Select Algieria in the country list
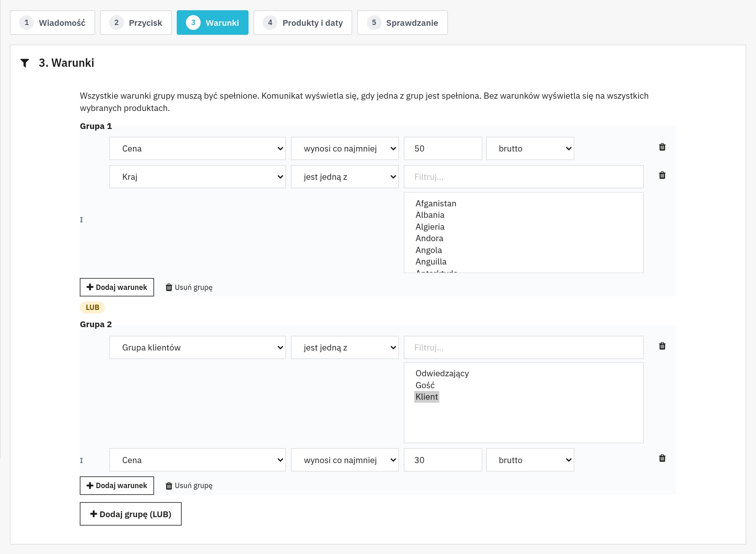 (430, 227)
